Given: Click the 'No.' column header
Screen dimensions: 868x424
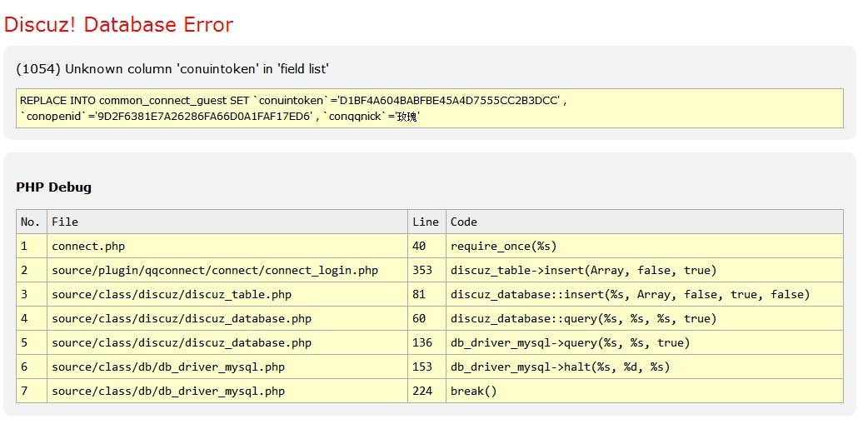Looking at the screenshot, I should pyautogui.click(x=32, y=222).
